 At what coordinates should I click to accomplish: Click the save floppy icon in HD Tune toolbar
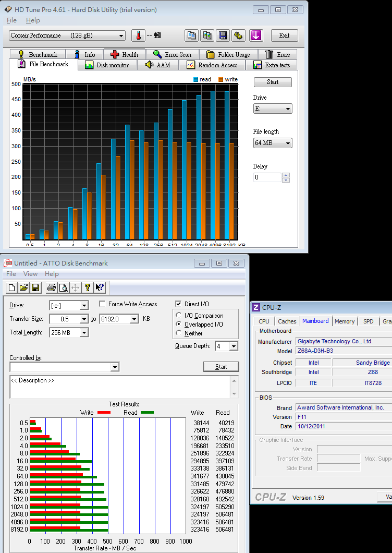pos(223,35)
